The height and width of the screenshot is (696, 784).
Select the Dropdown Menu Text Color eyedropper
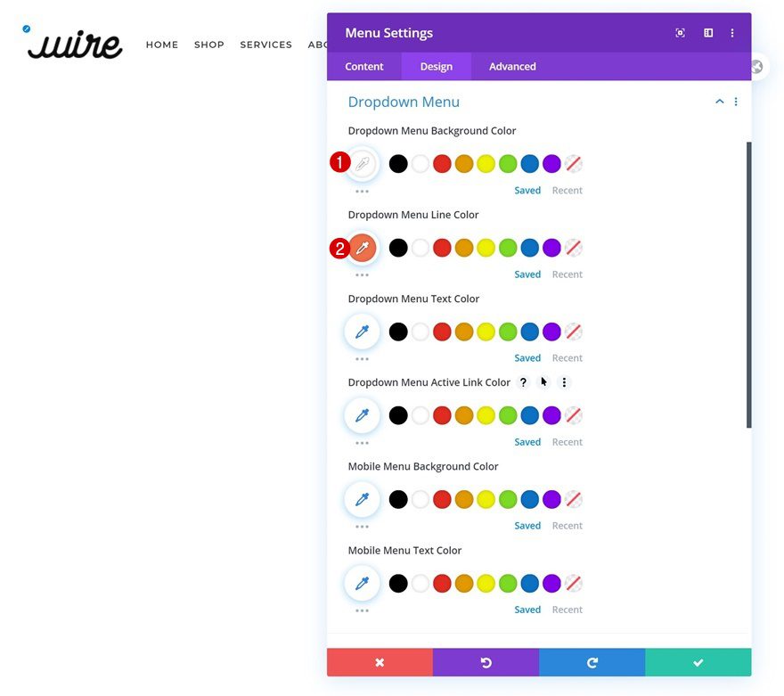(x=362, y=331)
